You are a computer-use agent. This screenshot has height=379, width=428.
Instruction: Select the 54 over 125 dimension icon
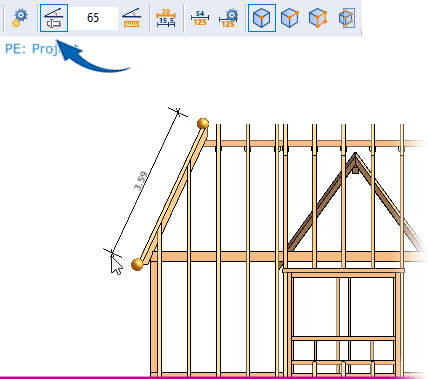pyautogui.click(x=200, y=18)
